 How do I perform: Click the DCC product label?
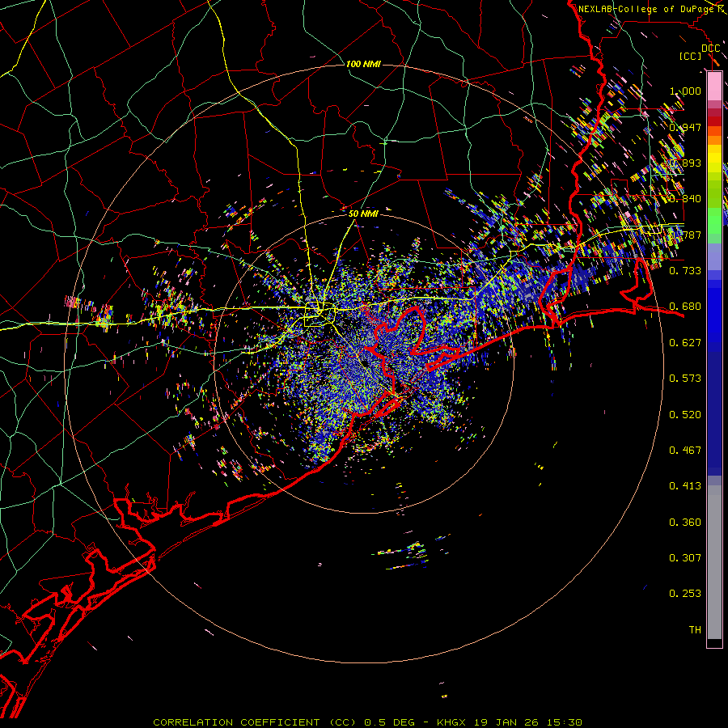coord(710,49)
